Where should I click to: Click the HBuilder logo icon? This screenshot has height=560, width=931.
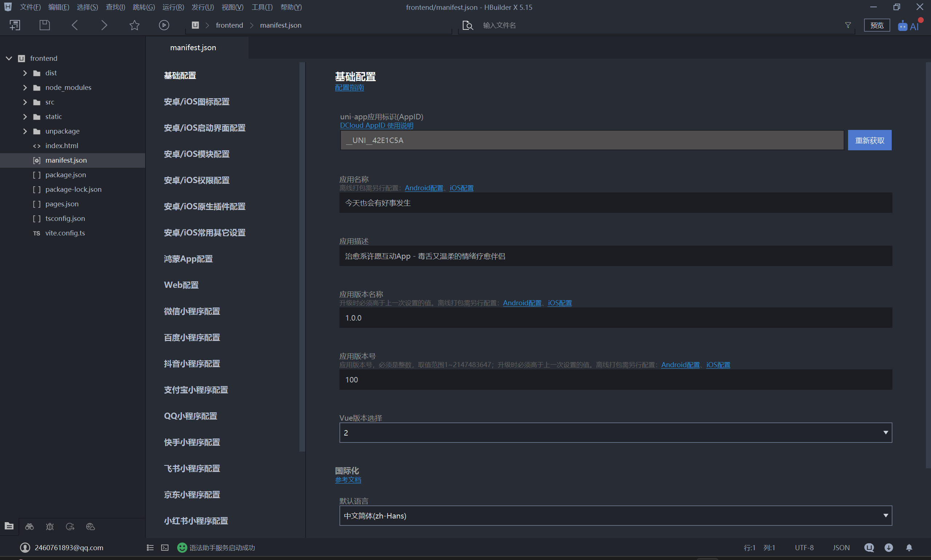8,7
